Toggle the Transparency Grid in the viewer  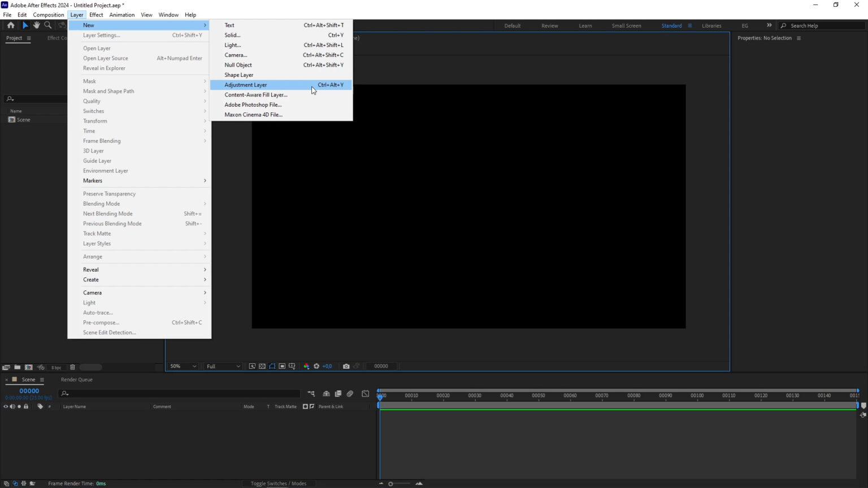coord(262,366)
